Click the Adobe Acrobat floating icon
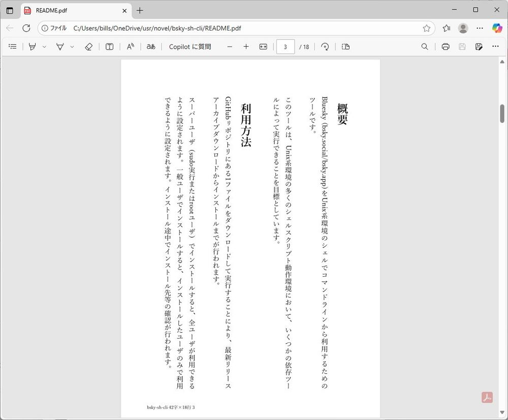This screenshot has height=420, width=508. click(x=487, y=398)
